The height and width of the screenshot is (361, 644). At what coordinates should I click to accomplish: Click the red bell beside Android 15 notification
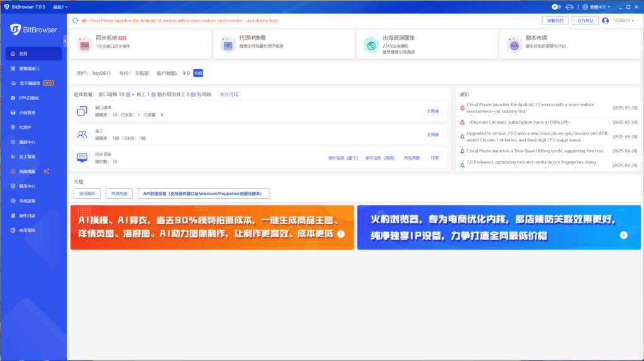coord(462,108)
